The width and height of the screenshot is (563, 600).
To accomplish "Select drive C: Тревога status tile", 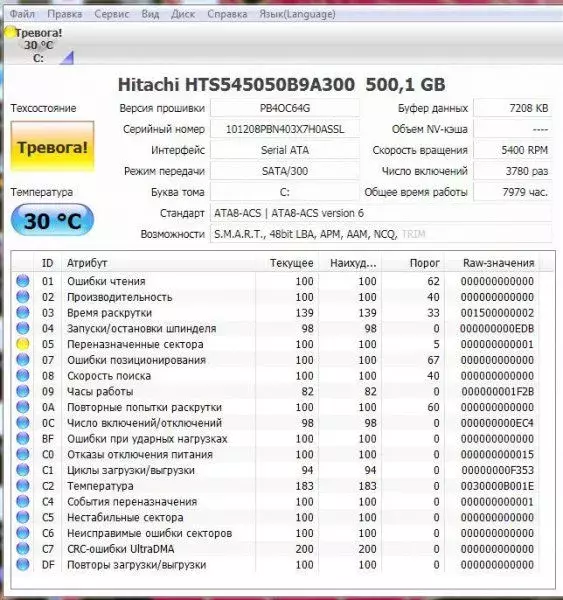I will click(38, 45).
